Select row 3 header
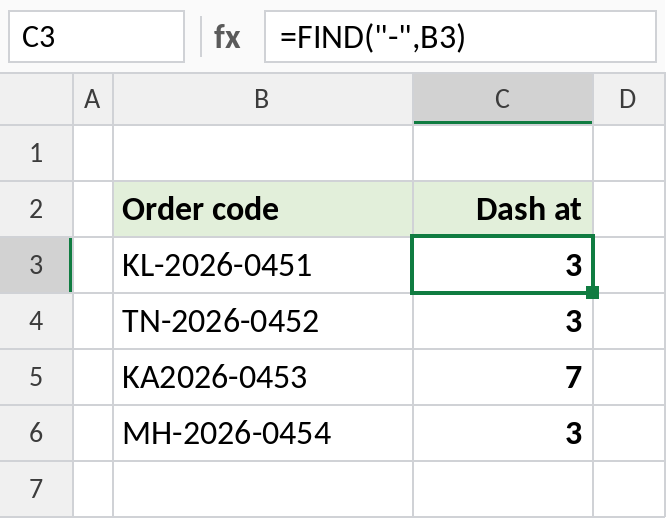Image resolution: width=666 pixels, height=518 pixels. tap(37, 265)
